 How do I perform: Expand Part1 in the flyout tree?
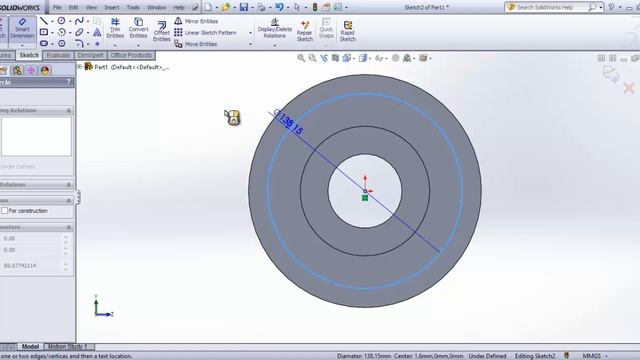click(80, 67)
